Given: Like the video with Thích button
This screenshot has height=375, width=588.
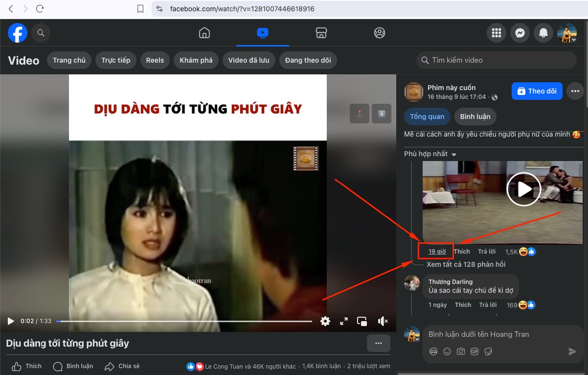Looking at the screenshot, I should coord(27,366).
